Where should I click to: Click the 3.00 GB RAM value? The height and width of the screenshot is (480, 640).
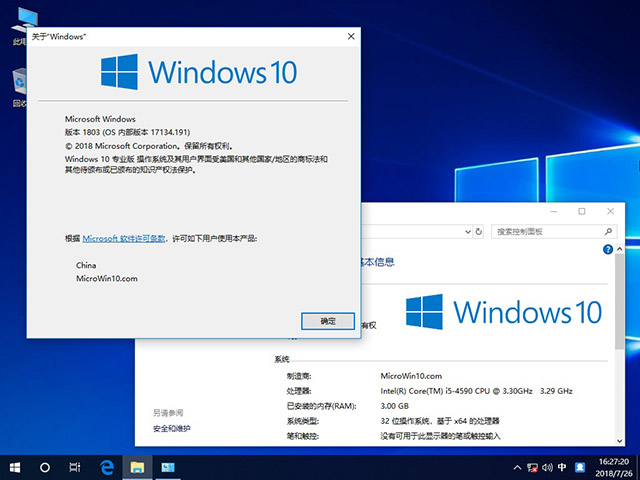pos(394,406)
